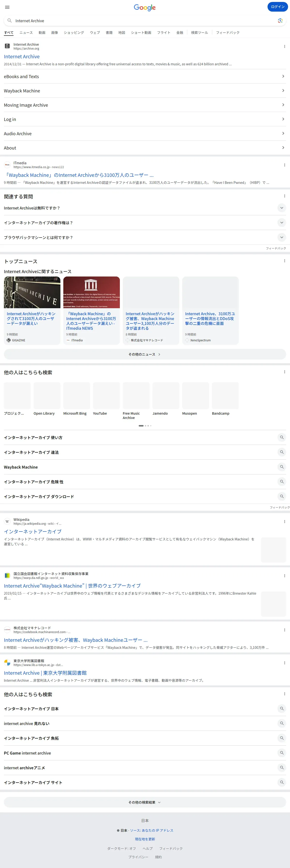Open options menu for 関連する質問 section
Viewport: 290px width, 868px height.
(x=284, y=196)
